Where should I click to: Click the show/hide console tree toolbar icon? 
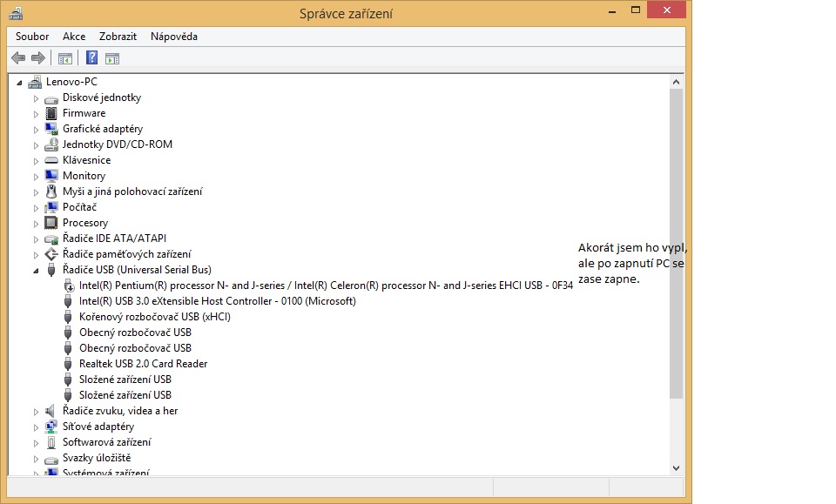click(x=65, y=58)
